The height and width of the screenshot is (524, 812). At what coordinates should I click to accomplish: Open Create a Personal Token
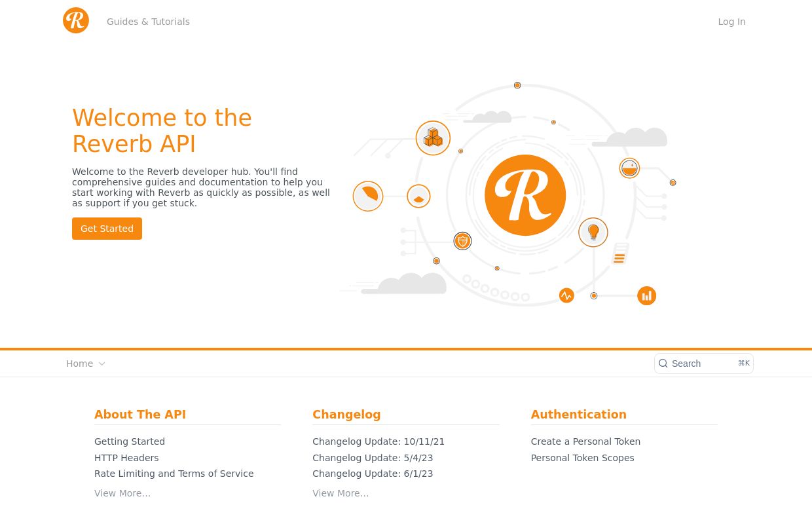(x=585, y=441)
